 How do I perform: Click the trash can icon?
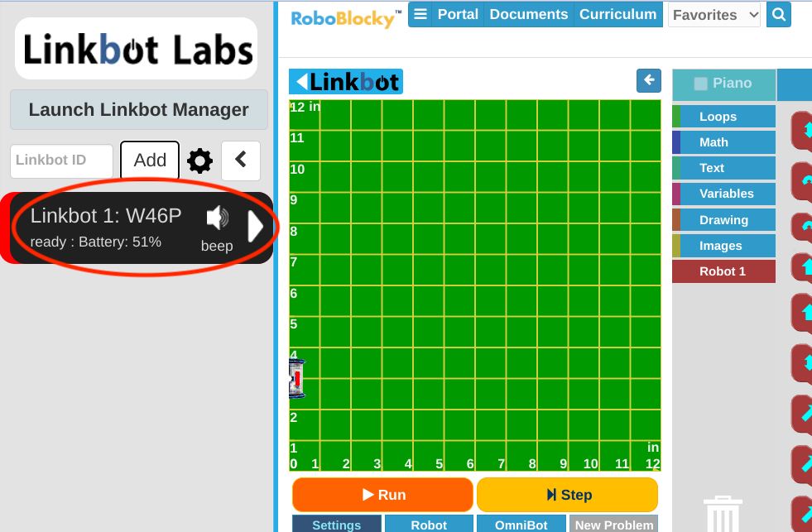(x=723, y=514)
